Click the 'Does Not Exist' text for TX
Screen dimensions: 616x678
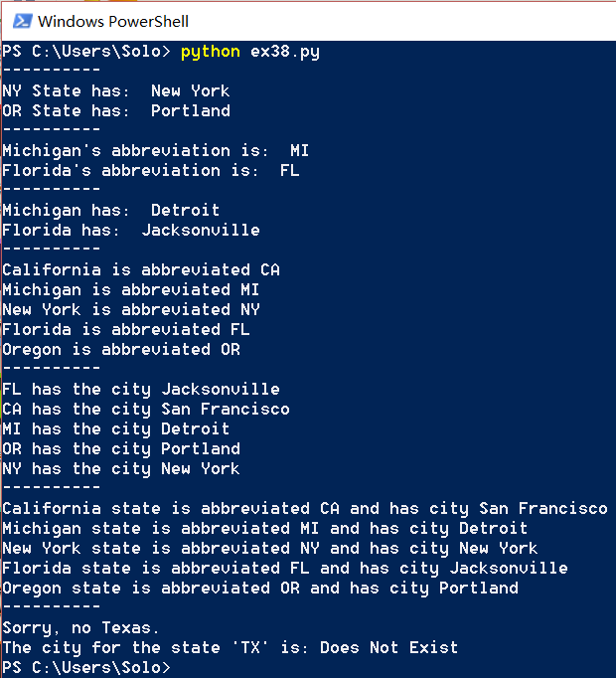coord(389,648)
